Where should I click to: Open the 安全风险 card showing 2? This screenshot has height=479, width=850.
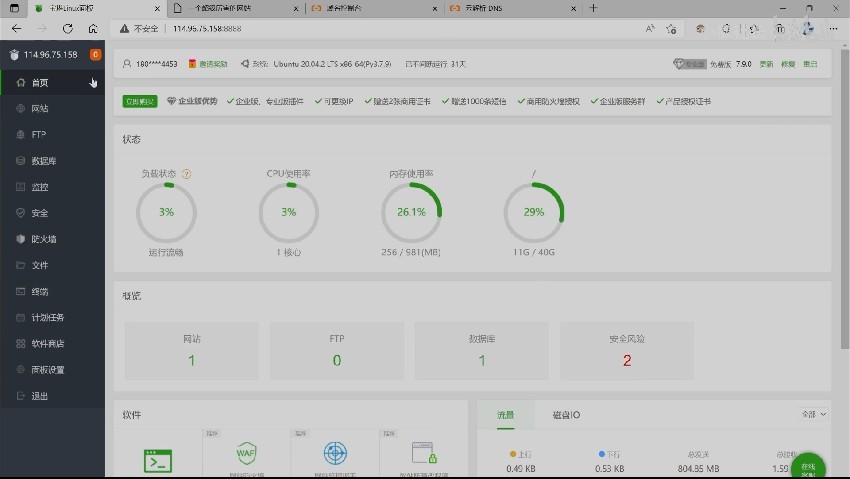point(627,351)
